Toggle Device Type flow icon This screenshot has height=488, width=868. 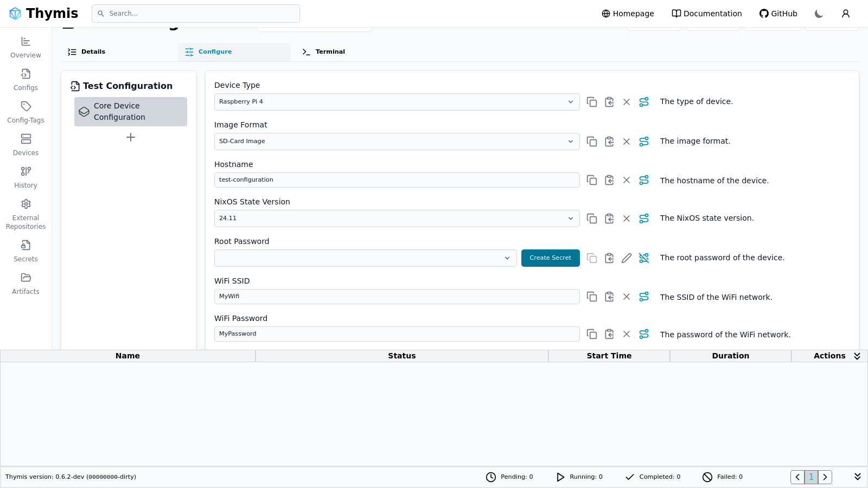click(644, 102)
